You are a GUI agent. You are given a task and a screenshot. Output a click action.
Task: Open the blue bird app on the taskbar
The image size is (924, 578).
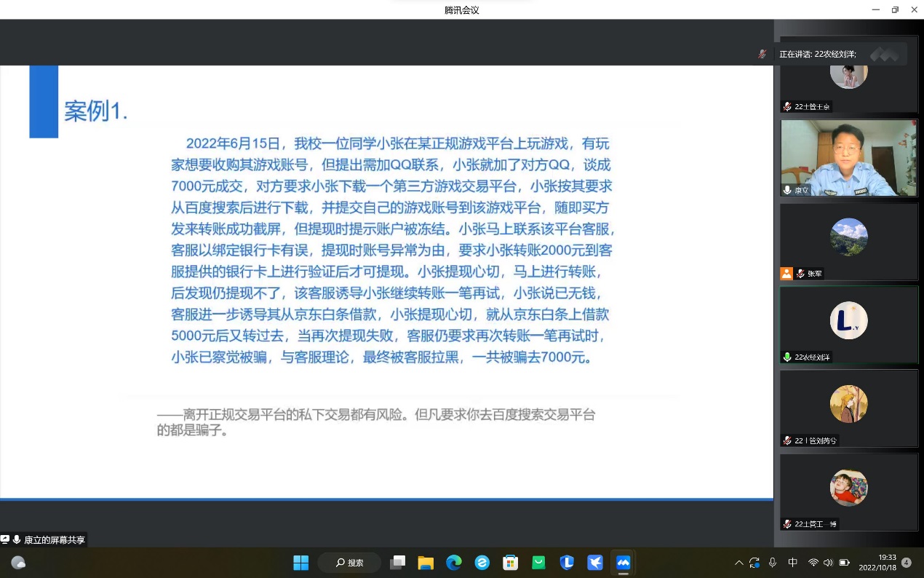click(x=595, y=563)
